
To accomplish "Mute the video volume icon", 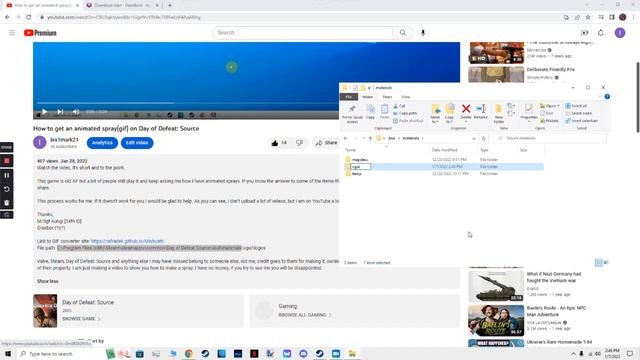I will click(x=76, y=111).
